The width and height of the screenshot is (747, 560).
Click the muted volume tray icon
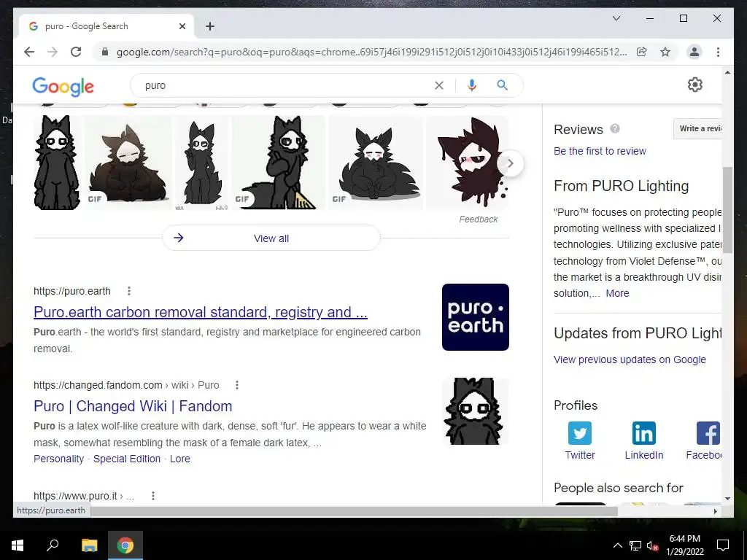652,545
